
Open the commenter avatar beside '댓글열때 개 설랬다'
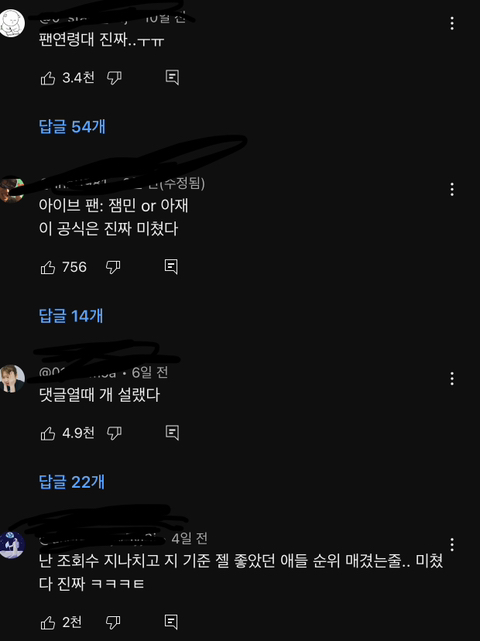pyautogui.click(x=12, y=378)
